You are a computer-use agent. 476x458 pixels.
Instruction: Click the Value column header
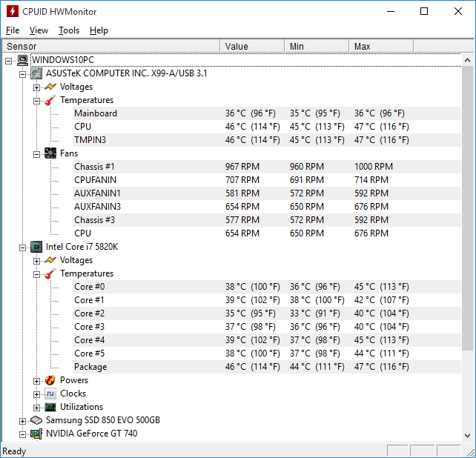point(252,46)
